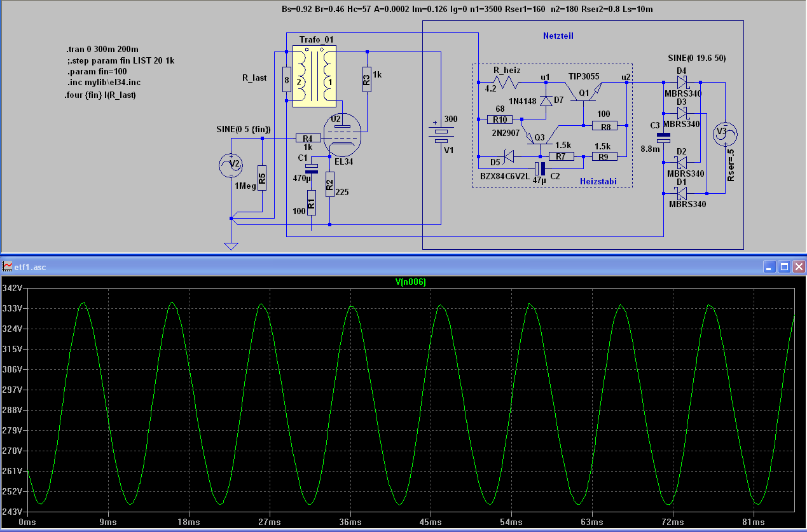Click the D5 zener diode symbol
Viewport: 807px width, 532px height.
coord(509,156)
